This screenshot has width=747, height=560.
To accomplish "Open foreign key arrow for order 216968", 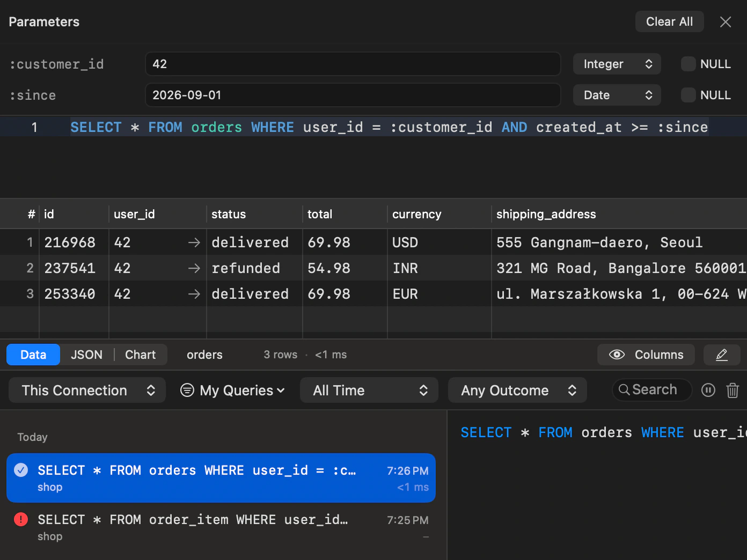I will point(194,242).
